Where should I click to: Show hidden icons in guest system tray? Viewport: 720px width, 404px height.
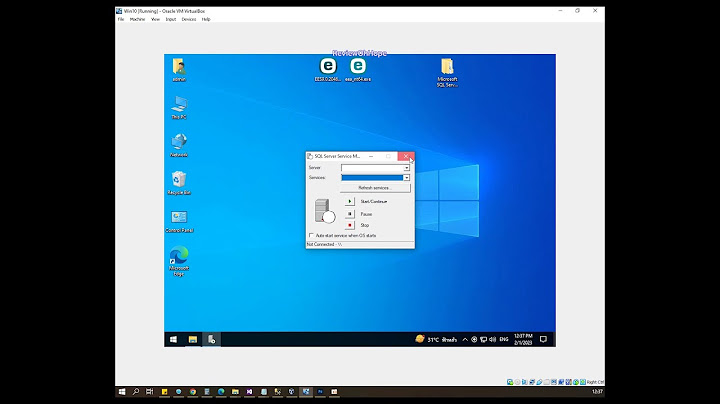tap(465, 340)
